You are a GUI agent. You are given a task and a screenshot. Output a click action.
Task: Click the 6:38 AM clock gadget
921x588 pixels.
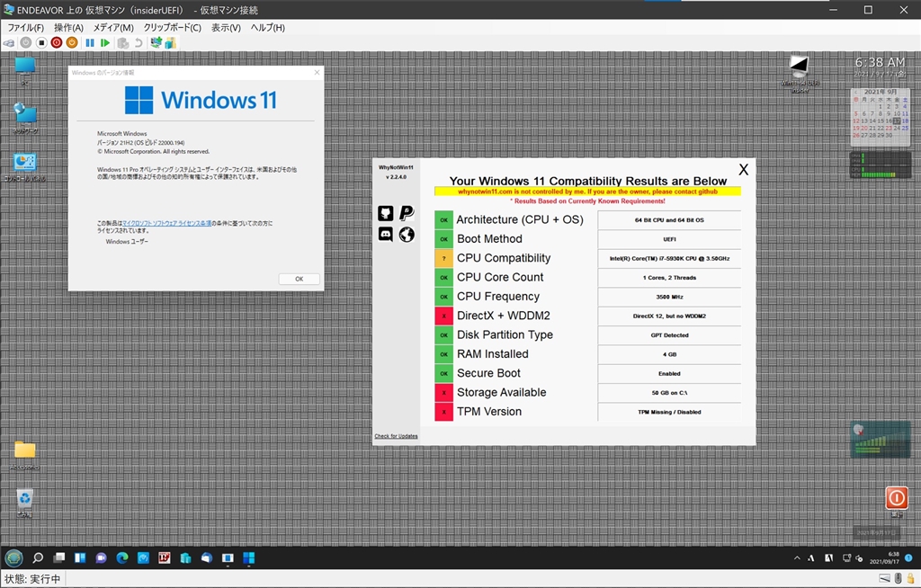click(880, 66)
